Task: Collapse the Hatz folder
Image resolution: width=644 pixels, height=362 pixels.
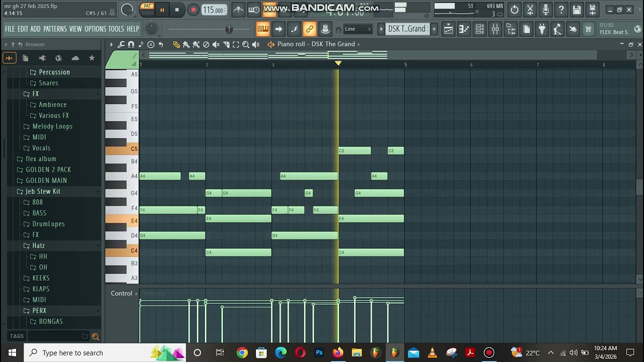Action: click(38, 246)
